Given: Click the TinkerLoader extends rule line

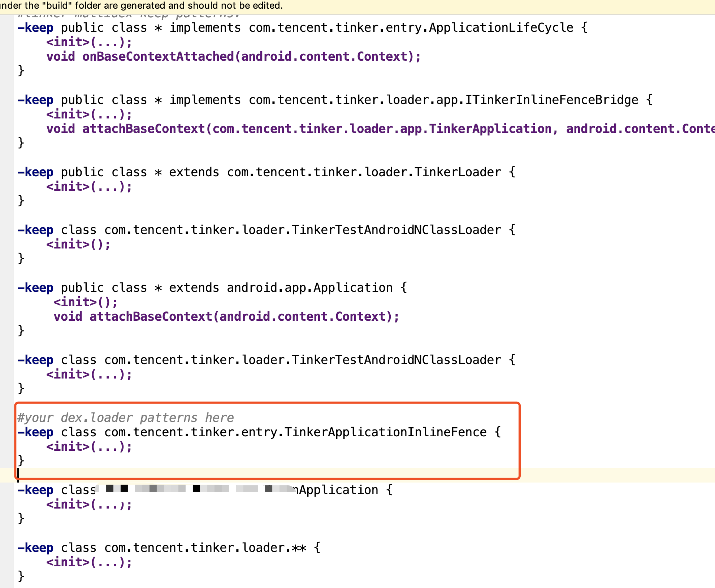Looking at the screenshot, I should pyautogui.click(x=253, y=172).
